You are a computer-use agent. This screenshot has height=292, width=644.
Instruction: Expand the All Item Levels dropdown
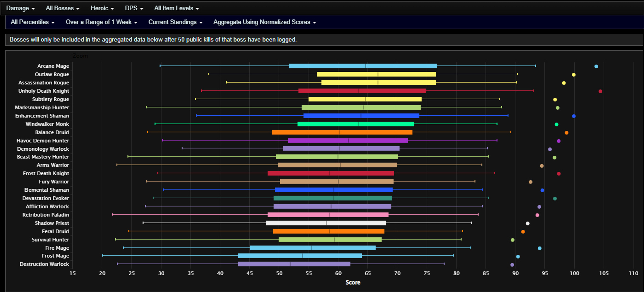(x=177, y=8)
